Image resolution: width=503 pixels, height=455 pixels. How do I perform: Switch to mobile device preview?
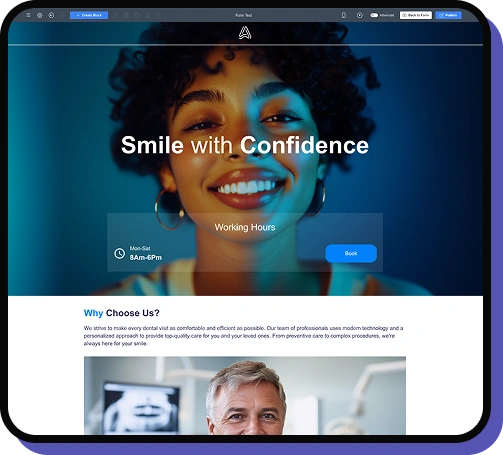pos(344,15)
